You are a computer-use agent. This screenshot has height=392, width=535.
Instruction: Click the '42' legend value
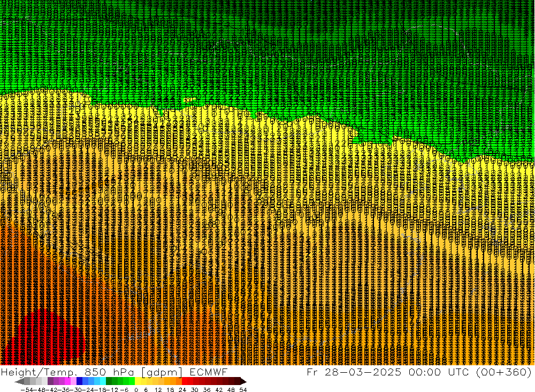[x=219, y=390]
